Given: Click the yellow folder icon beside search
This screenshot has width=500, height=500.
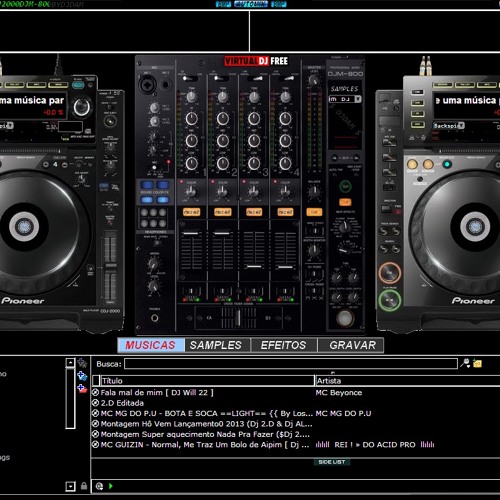Looking at the screenshot, I should [477, 363].
